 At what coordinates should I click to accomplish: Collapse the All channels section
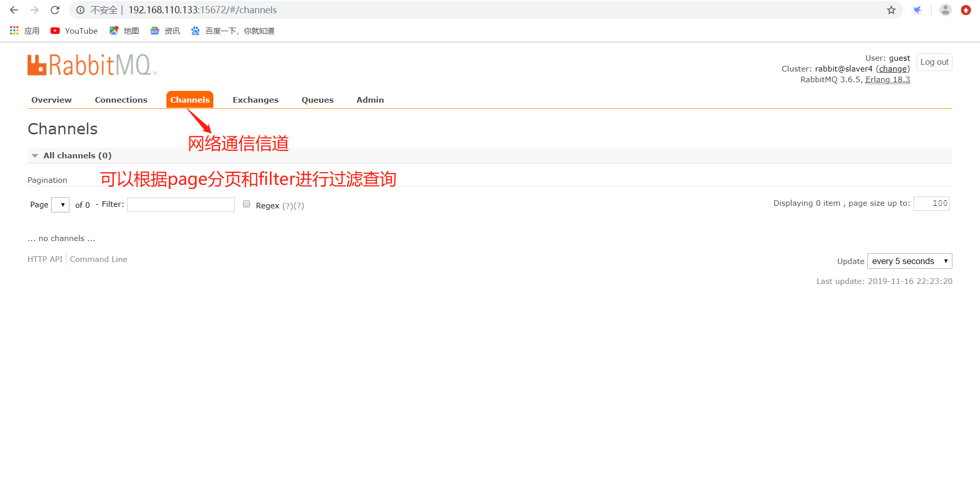pos(34,155)
